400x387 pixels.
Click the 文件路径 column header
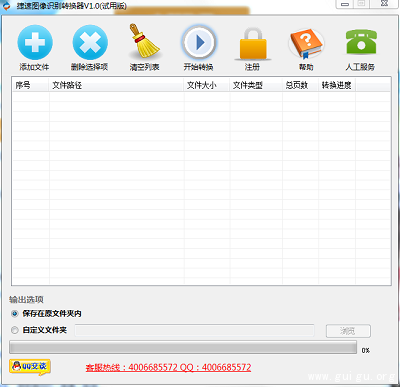coord(116,85)
